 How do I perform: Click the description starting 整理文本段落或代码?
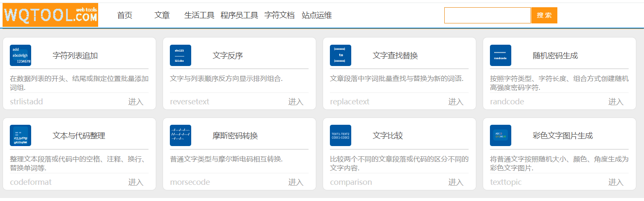[79, 164]
